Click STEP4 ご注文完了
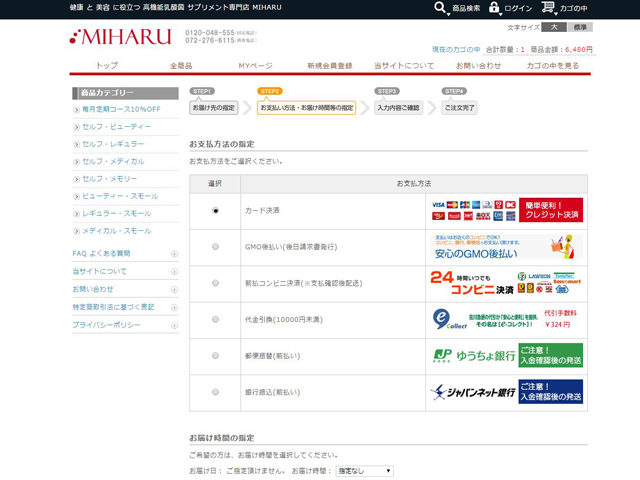The height and width of the screenshot is (480, 640). tap(459, 108)
